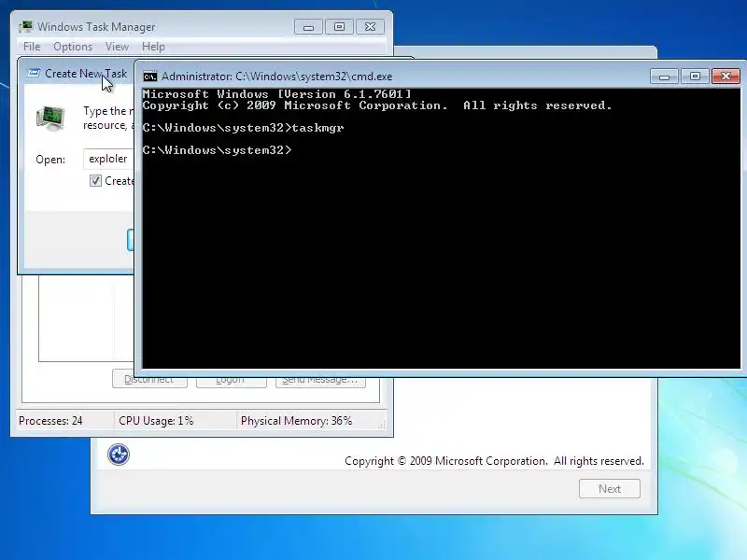Image resolution: width=747 pixels, height=560 pixels.
Task: Click the 'CPU Usage: 1%' status text
Action: (x=156, y=421)
